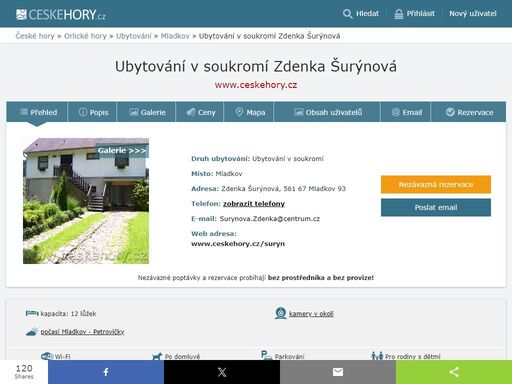Click the Přihlásit lock icon
The width and height of the screenshot is (512, 384).
click(399, 14)
